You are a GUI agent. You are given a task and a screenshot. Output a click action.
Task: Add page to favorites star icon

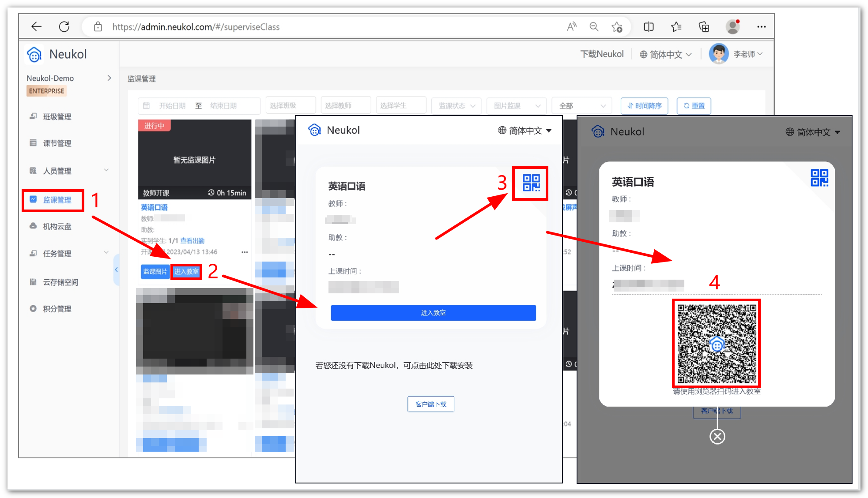click(617, 27)
